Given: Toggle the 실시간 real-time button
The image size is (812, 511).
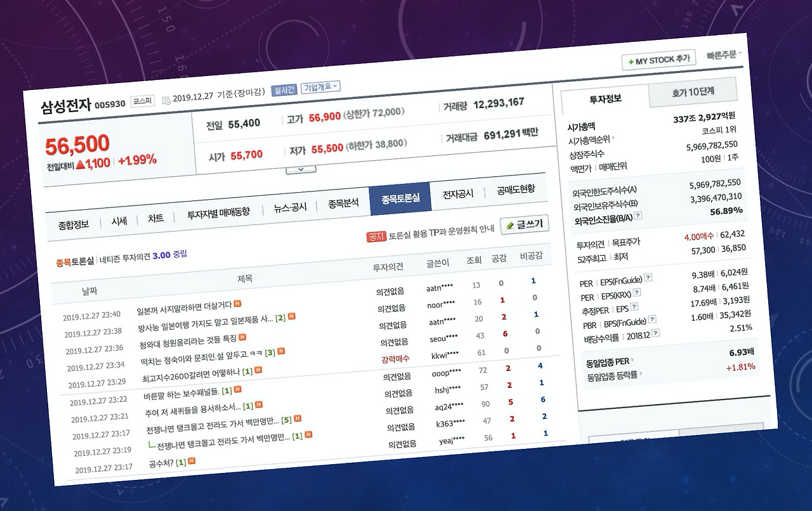Looking at the screenshot, I should click(284, 89).
